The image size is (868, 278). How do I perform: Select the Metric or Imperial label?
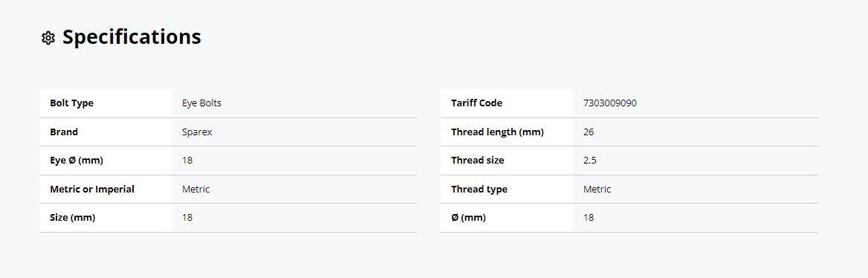click(92, 189)
